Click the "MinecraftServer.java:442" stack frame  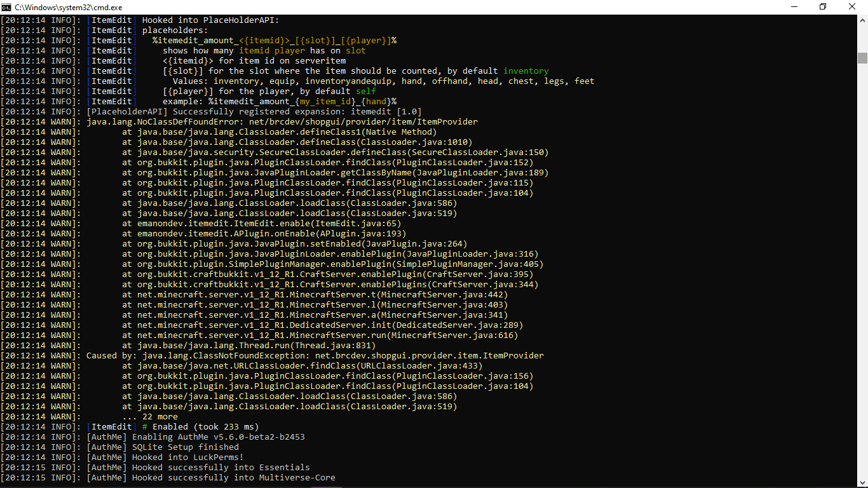pos(315,294)
